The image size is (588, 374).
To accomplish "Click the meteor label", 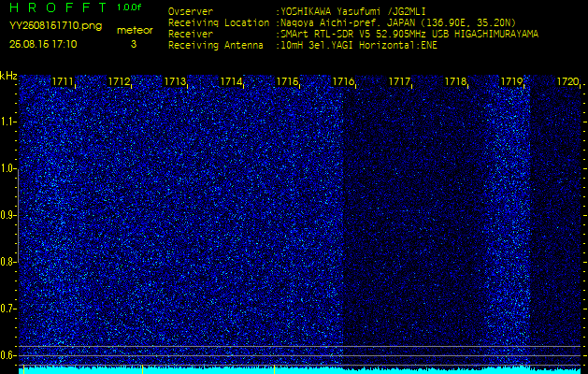I will [135, 30].
